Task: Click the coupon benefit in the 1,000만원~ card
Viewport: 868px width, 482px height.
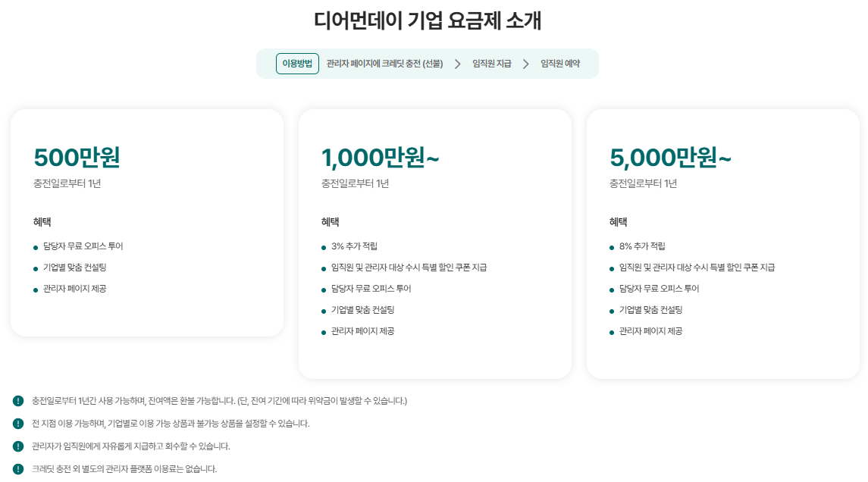Action: [409, 268]
